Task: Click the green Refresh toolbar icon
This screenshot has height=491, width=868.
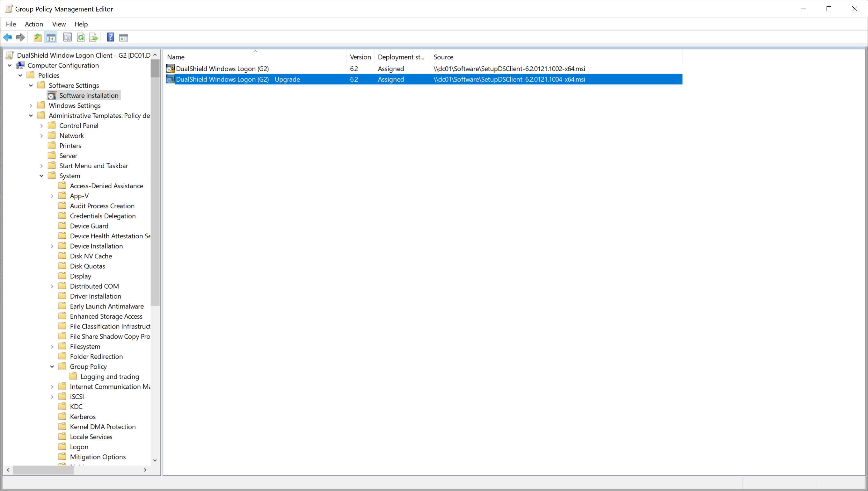Action: click(x=81, y=37)
